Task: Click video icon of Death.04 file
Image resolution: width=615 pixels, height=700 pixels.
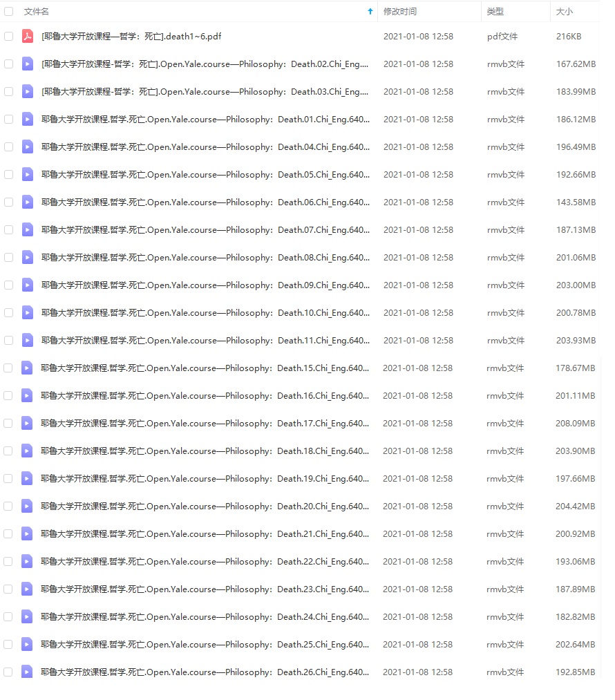Action: point(28,147)
